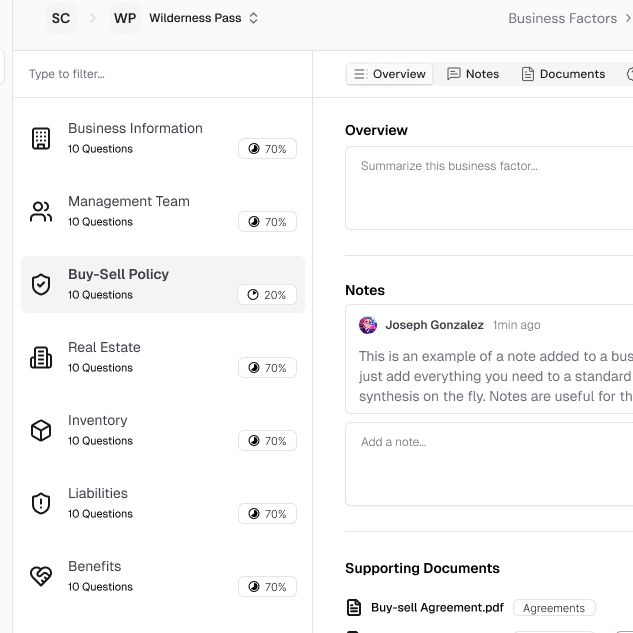Open the Buy-sell Agreement.pdf document
The width and height of the screenshot is (633, 633).
click(x=437, y=608)
